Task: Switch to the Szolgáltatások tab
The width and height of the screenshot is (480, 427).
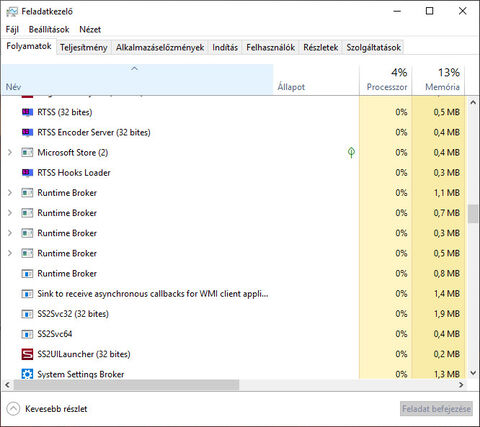Action: coord(373,48)
